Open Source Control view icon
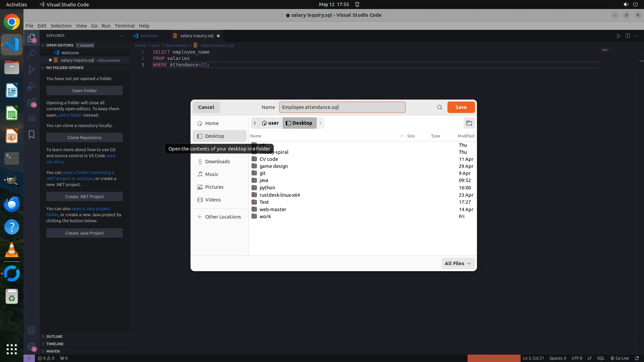This screenshot has width=644, height=362. point(32,70)
